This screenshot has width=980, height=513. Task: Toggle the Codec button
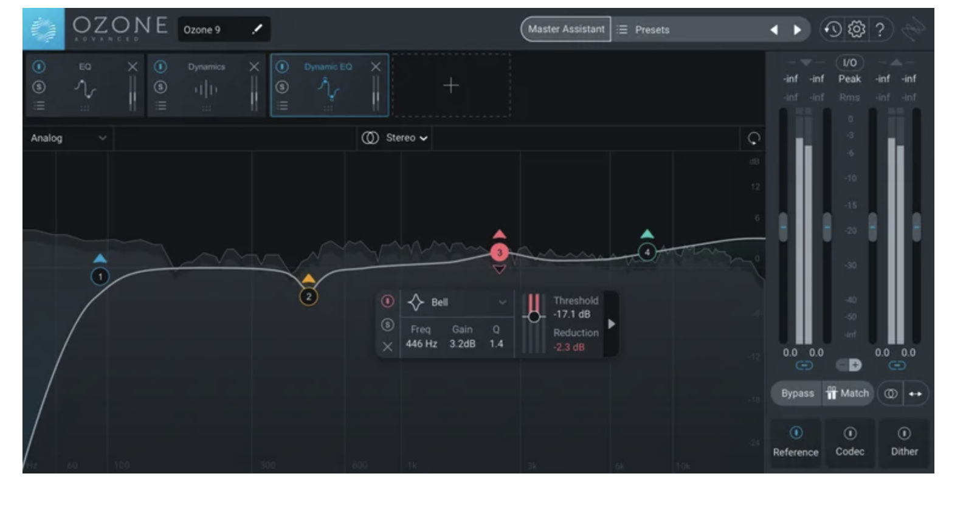coord(850,442)
